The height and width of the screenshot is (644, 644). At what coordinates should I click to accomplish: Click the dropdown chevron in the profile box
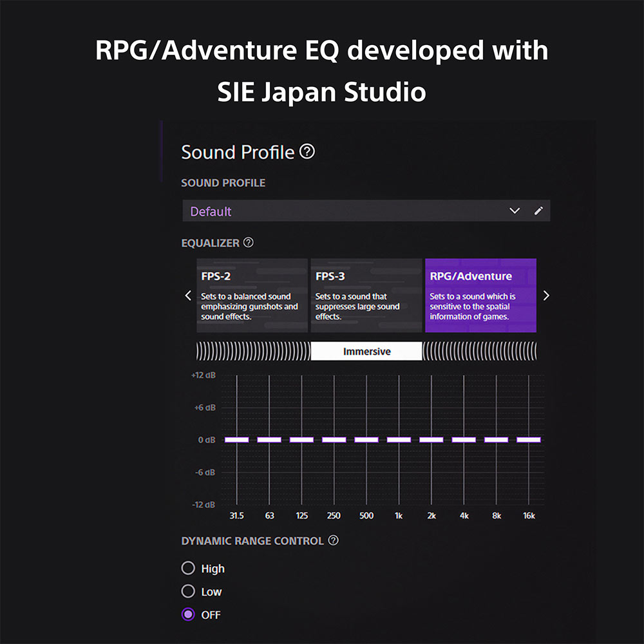[514, 211]
